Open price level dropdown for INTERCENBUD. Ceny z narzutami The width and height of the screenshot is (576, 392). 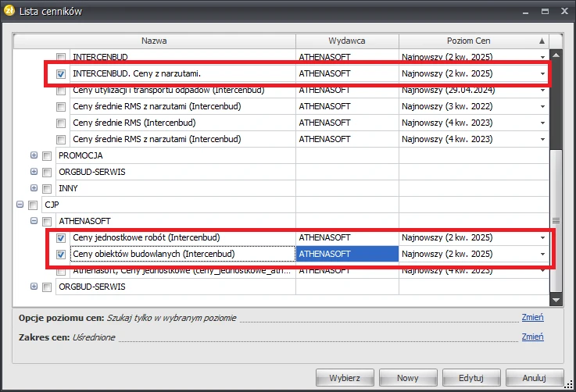542,73
